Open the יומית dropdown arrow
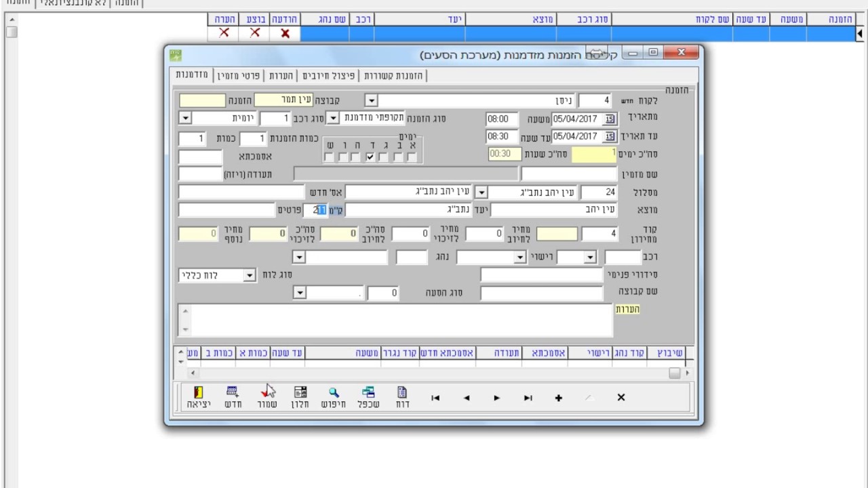 [x=186, y=119]
